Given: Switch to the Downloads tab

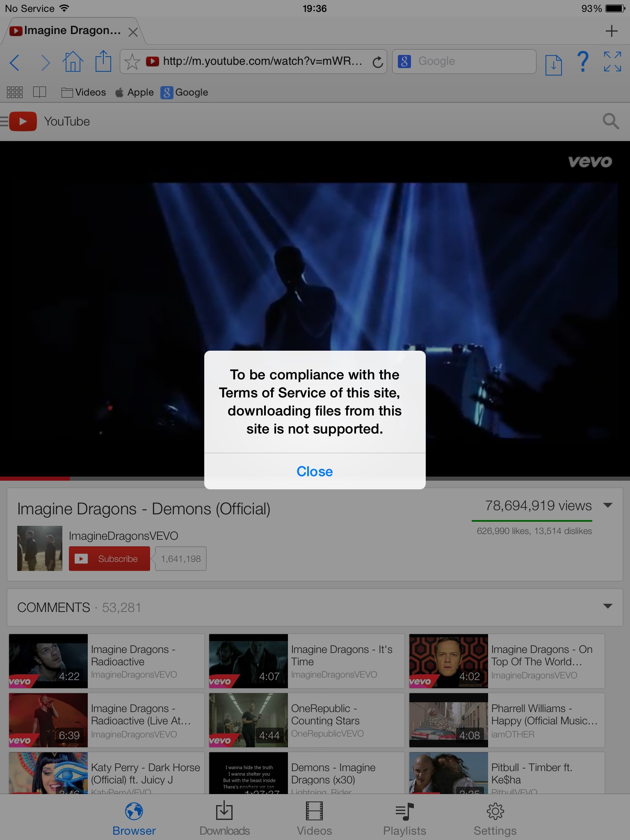Looking at the screenshot, I should click(224, 819).
